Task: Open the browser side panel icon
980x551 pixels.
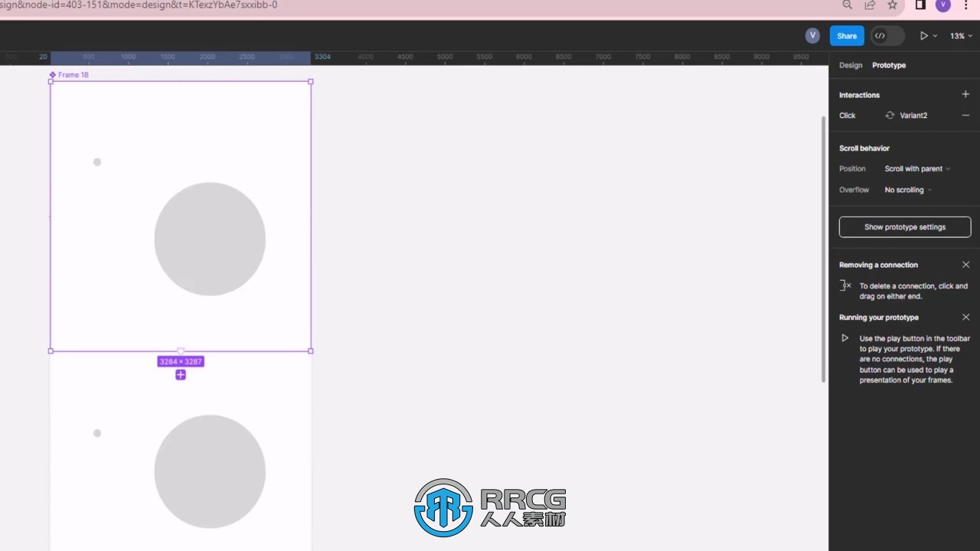Action: (x=921, y=5)
